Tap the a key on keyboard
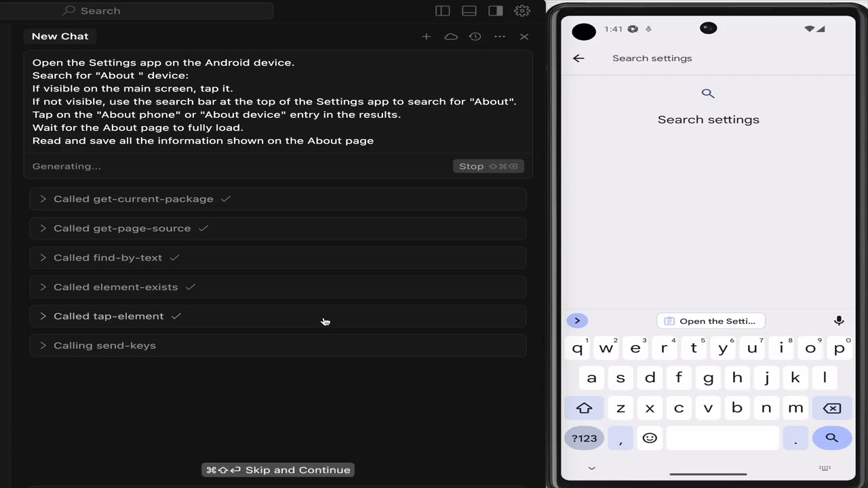The height and width of the screenshot is (488, 868). click(591, 378)
